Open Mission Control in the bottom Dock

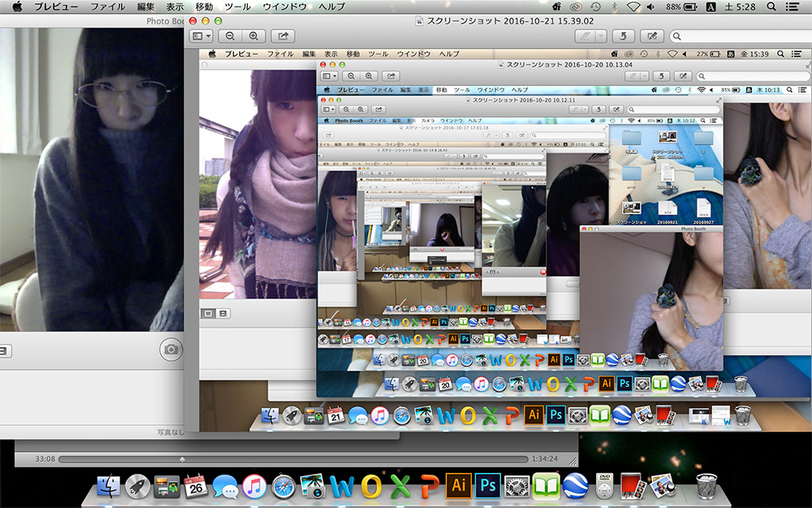166,487
